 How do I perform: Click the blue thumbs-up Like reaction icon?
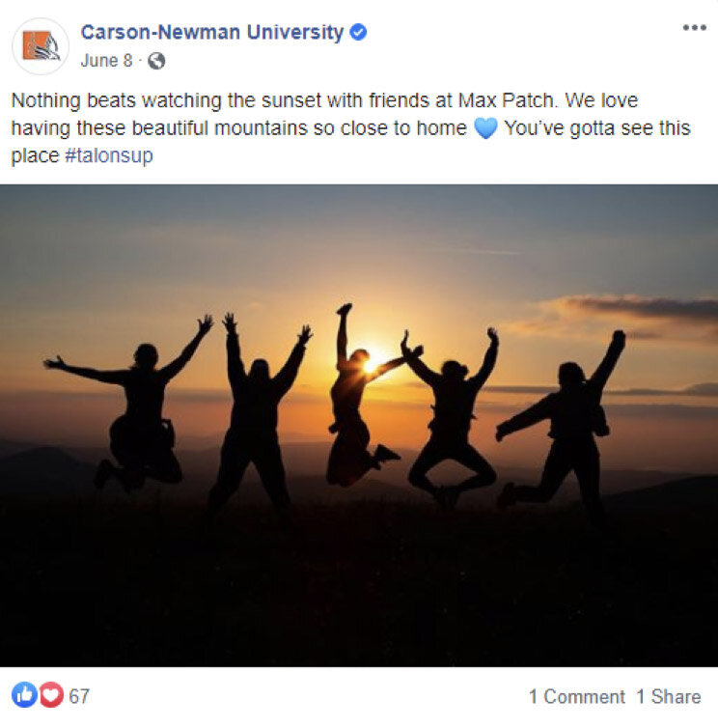click(24, 694)
